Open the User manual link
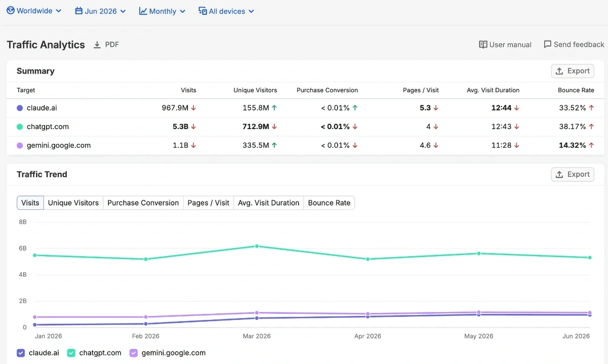The image size is (608, 364). click(x=505, y=45)
